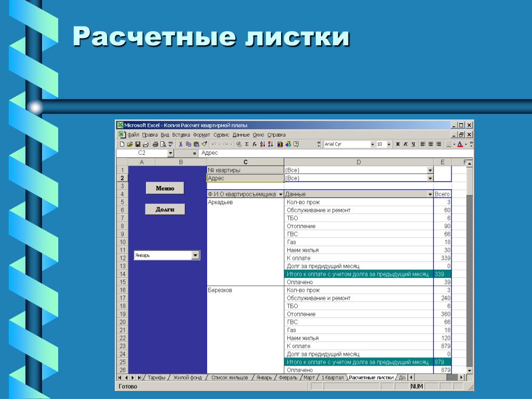Click the Copy icon
Viewport: 532px width, 399px height.
(188, 144)
